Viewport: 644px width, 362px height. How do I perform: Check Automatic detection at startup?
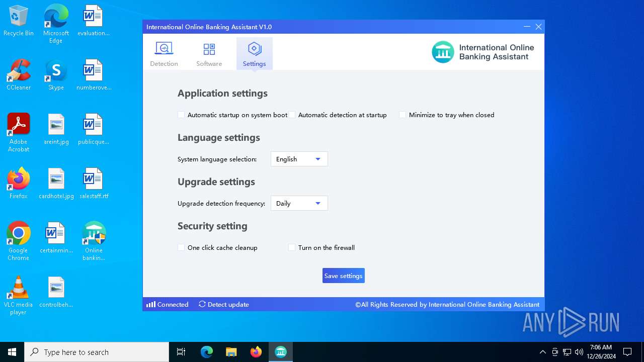(x=292, y=115)
